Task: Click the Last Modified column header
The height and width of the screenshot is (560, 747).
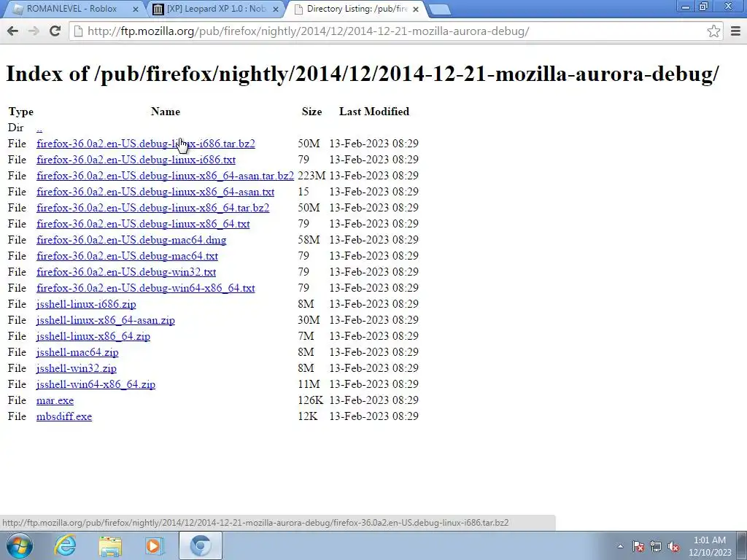Action: 374,112
